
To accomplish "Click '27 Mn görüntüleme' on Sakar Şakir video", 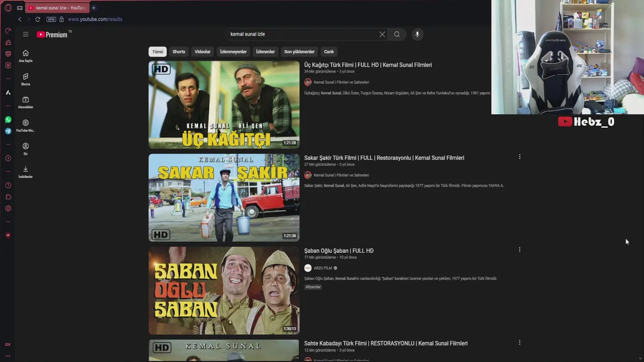I will [319, 164].
